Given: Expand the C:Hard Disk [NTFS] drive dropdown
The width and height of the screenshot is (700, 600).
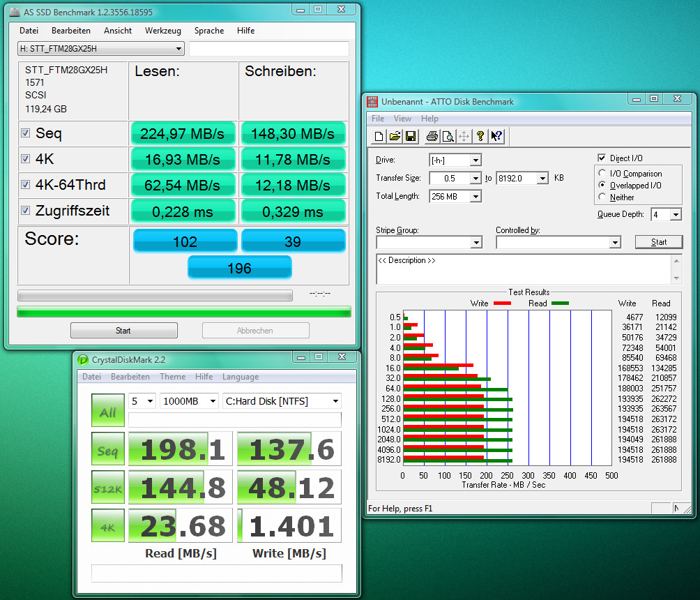Looking at the screenshot, I should click(x=282, y=401).
